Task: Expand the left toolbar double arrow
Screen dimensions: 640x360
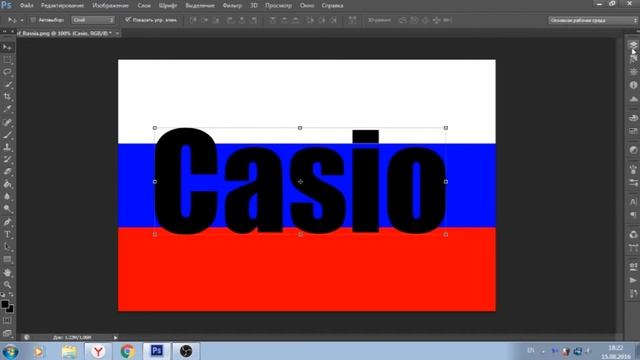Action: 4,31
